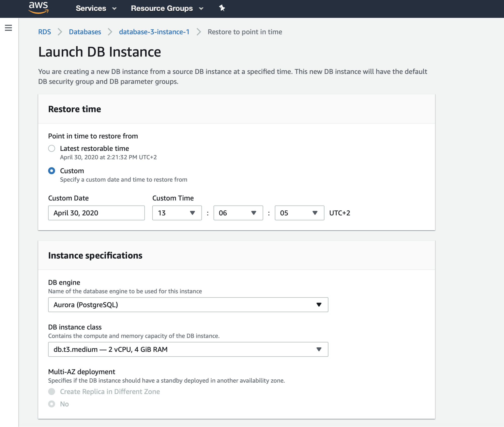Open the Databases breadcrumb link

pos(85,32)
